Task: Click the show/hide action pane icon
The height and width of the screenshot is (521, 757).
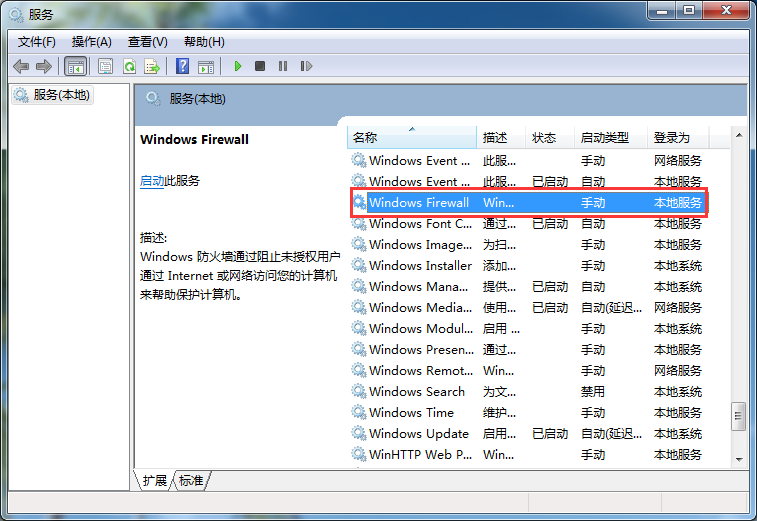Action: tap(206, 67)
